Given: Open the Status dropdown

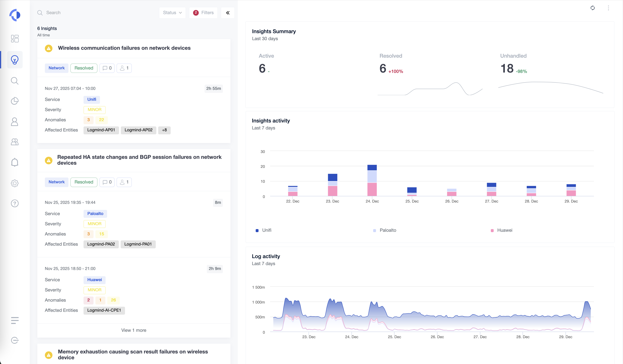Looking at the screenshot, I should click(172, 13).
